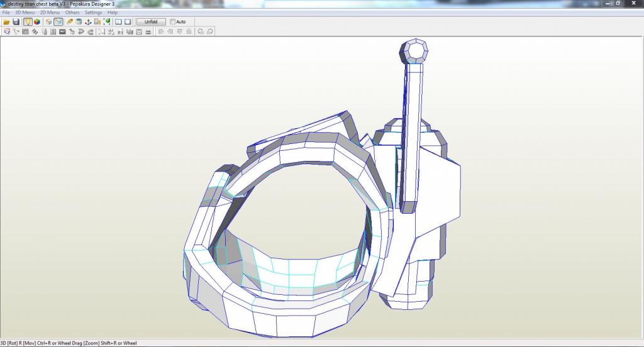Save the project using the floppy disk icon
Screen dimensions: 644x347
(16, 22)
